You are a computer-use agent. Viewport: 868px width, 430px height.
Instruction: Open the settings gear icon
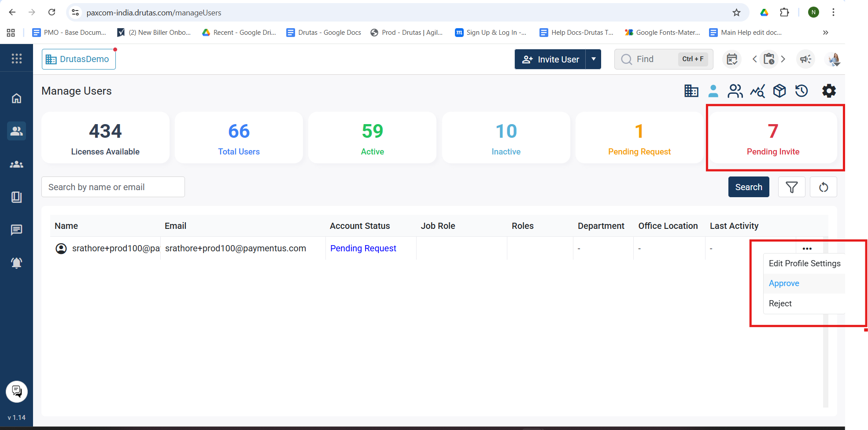click(x=828, y=91)
